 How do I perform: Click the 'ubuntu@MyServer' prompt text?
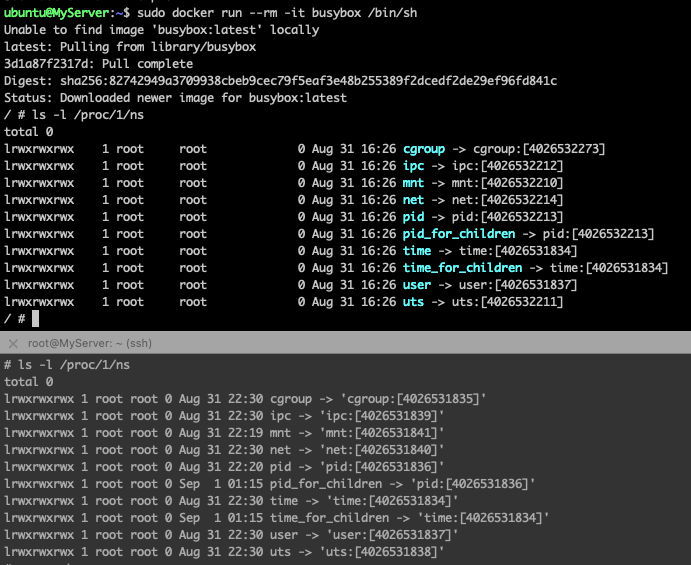tap(56, 13)
